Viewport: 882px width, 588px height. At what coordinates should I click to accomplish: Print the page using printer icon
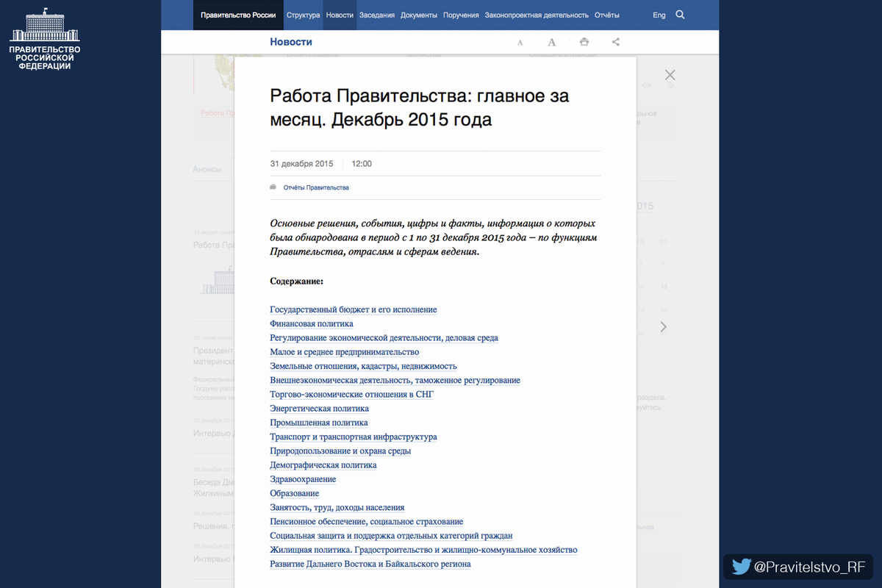(584, 42)
